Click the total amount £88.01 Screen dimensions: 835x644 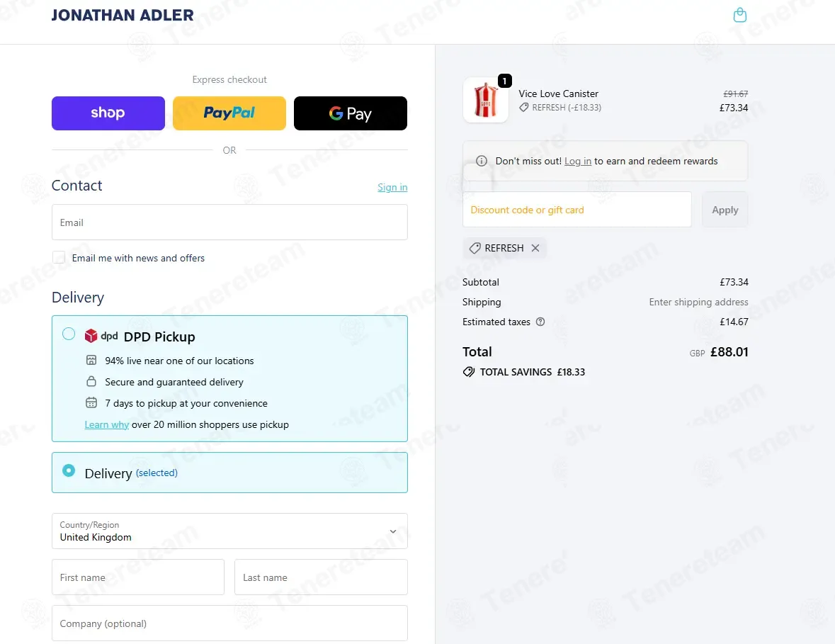(x=729, y=351)
